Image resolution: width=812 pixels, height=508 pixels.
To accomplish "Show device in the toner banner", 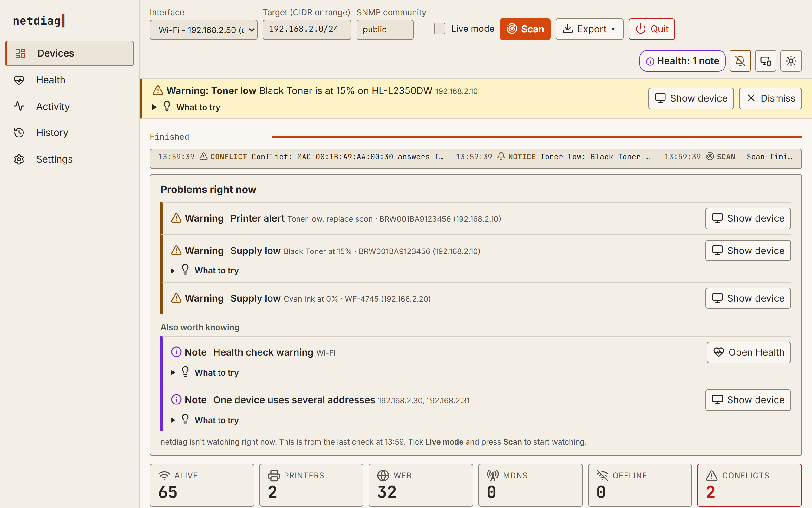I will pyautogui.click(x=691, y=98).
